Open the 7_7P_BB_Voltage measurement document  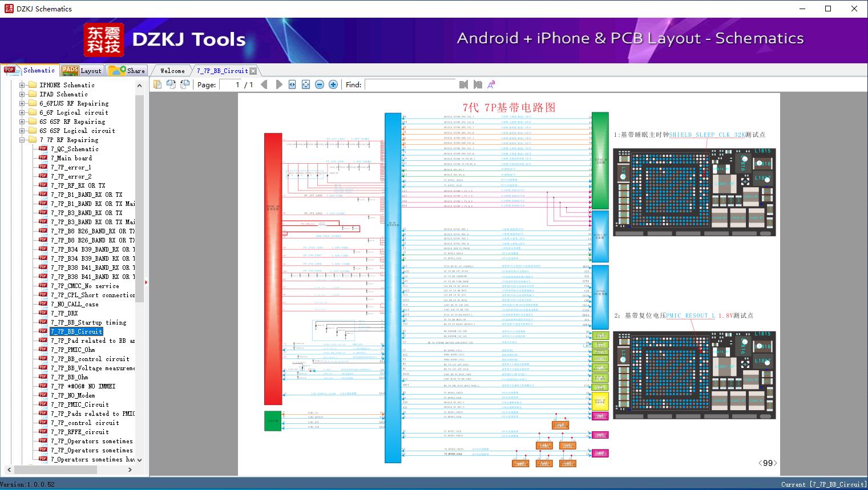point(92,368)
